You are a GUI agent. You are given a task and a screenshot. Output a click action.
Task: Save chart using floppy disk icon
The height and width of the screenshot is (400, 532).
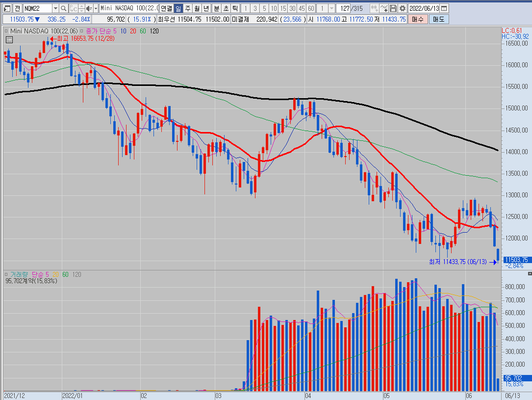[x=393, y=8]
